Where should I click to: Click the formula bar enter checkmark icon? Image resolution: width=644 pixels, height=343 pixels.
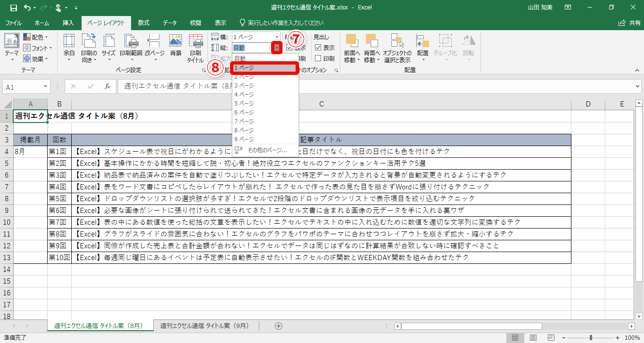tap(91, 87)
